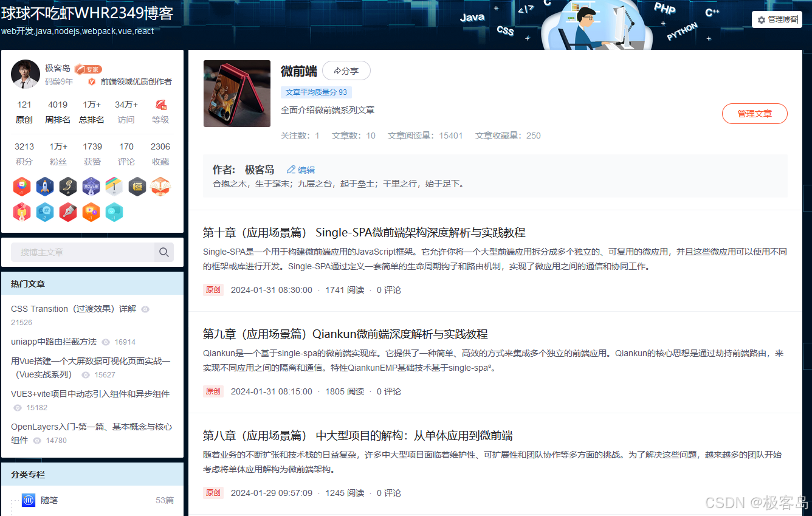The image size is (812, 516).
Task: Click the pink hand-holding-pen badge
Action: [22, 212]
